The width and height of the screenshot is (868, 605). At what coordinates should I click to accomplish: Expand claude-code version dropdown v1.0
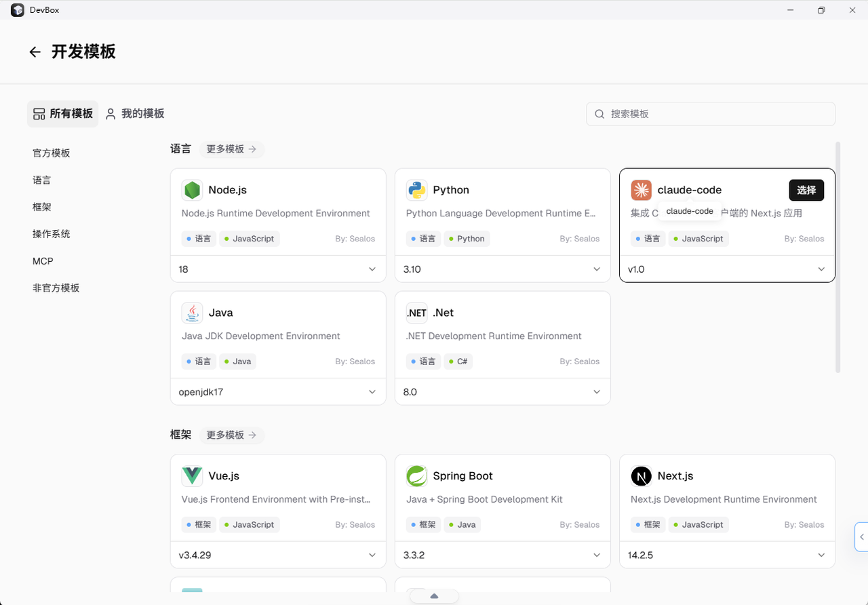(727, 269)
